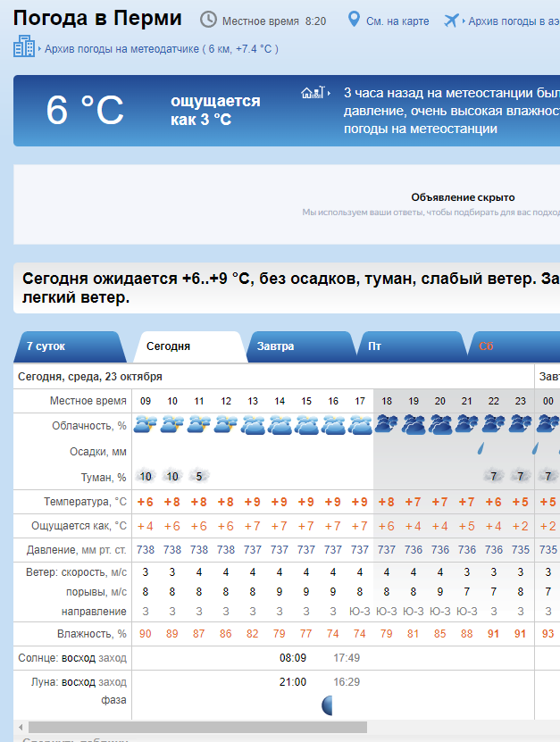Click the airplane archive icon
560x742 pixels.
(451, 21)
